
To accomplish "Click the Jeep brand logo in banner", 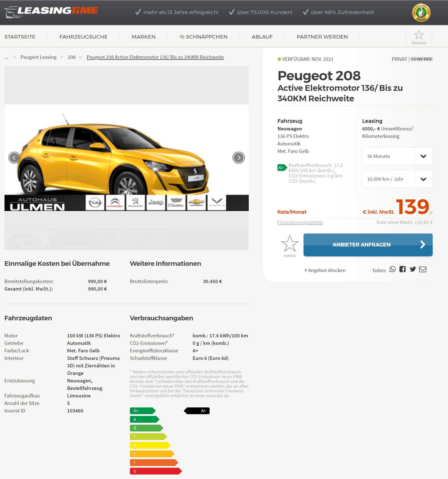I will click(156, 202).
